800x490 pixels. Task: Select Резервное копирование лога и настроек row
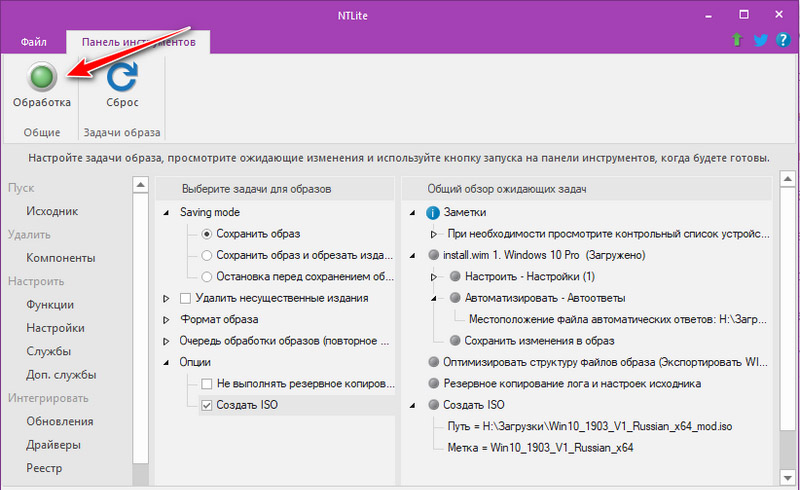[x=572, y=384]
